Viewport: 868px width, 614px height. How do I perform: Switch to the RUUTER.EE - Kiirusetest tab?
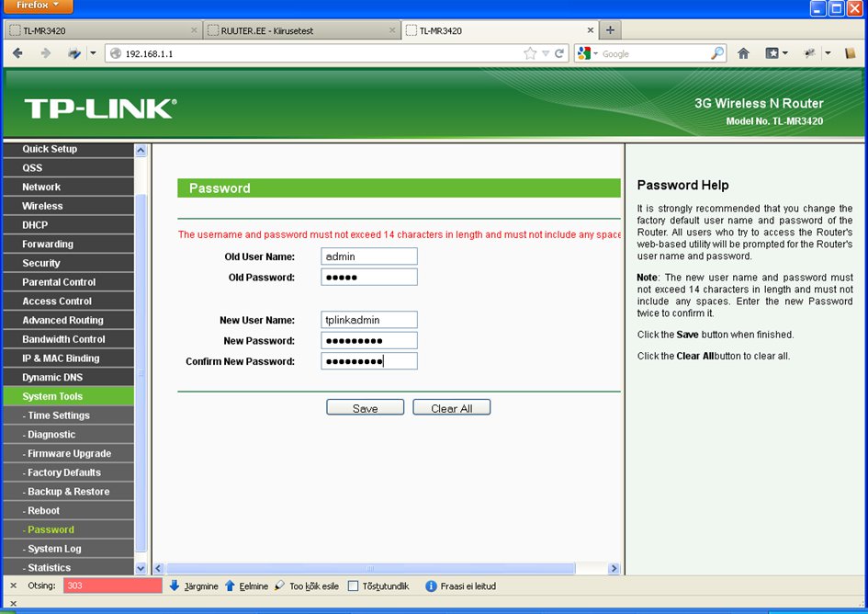(301, 30)
